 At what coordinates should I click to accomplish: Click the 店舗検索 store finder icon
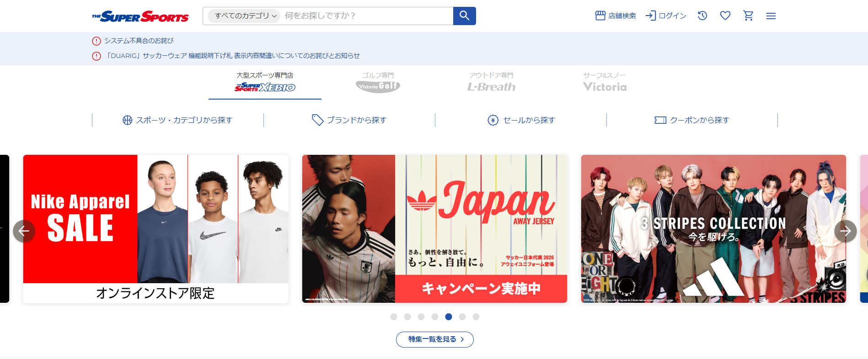click(x=615, y=16)
